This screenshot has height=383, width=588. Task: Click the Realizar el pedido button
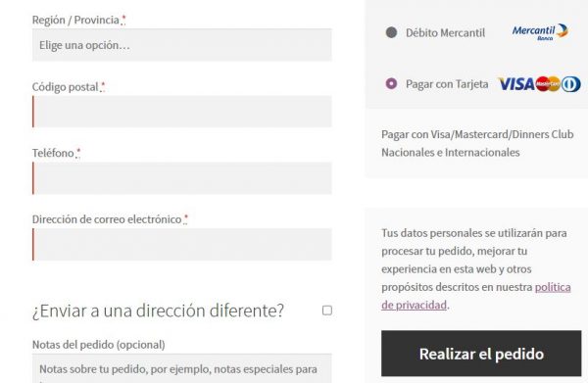[x=481, y=354]
